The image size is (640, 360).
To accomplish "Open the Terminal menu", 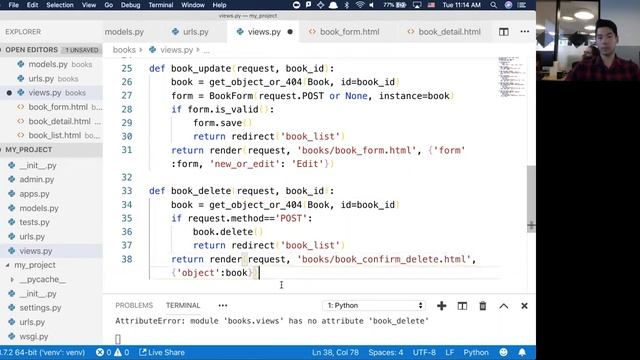I will pos(161,5).
